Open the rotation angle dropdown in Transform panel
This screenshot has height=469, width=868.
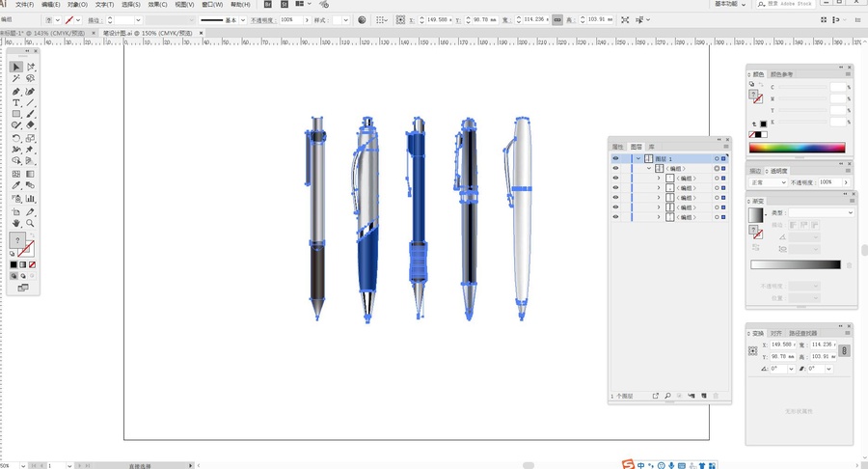click(791, 369)
